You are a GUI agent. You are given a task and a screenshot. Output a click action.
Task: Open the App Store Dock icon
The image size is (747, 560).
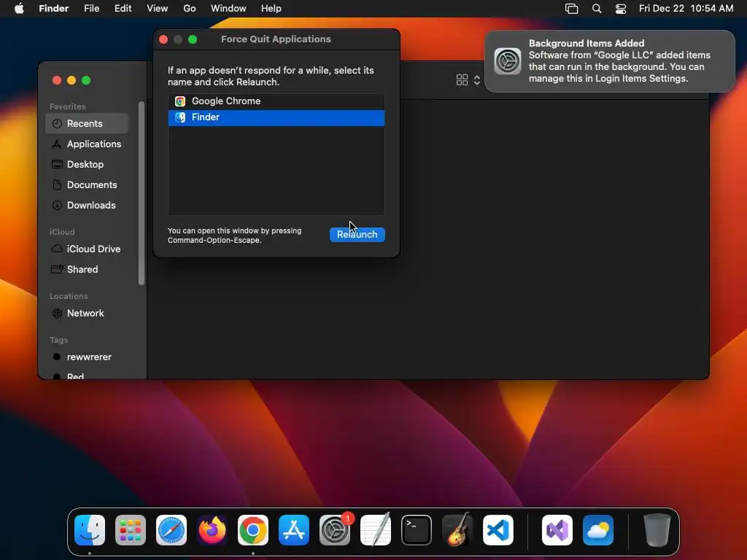(294, 530)
